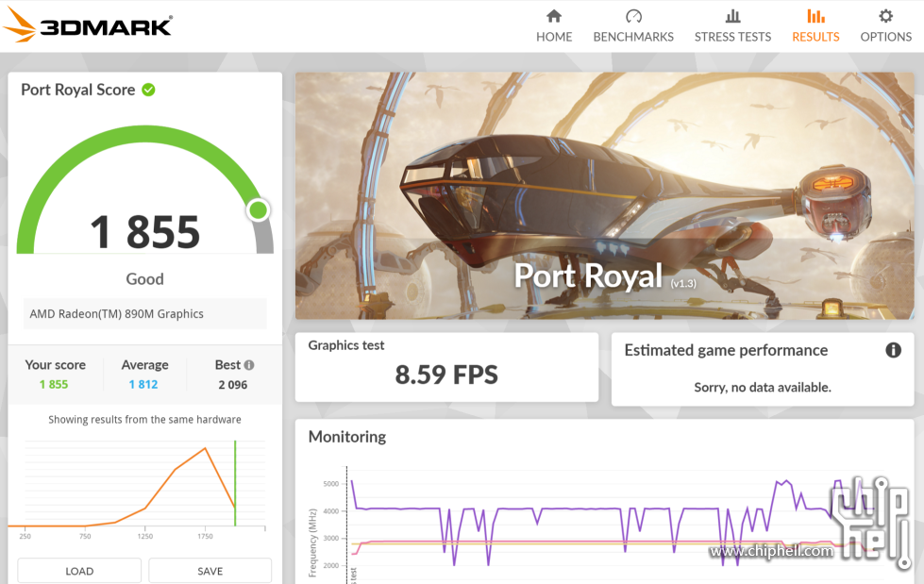924x584 pixels.
Task: Click the Port Royal Score heading
Action: coord(77,90)
